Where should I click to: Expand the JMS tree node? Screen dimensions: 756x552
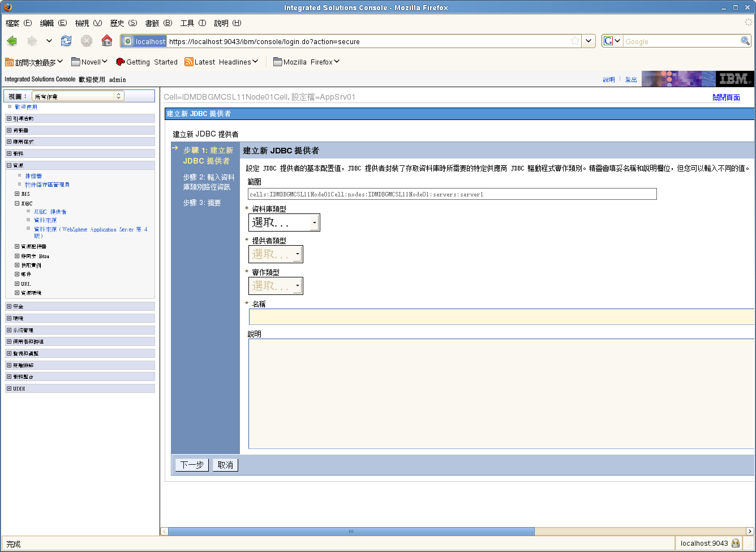pyautogui.click(x=17, y=194)
